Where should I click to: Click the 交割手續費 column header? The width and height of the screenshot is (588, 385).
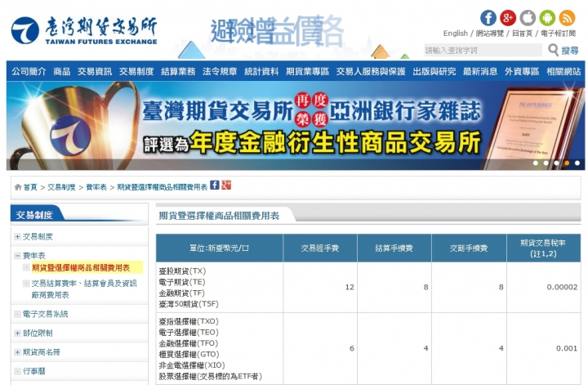(x=469, y=248)
